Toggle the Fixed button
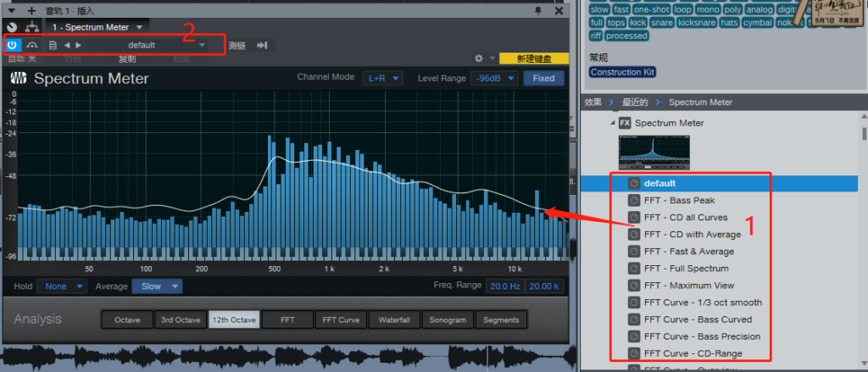Screen dimensions: 868x372 [x=543, y=78]
